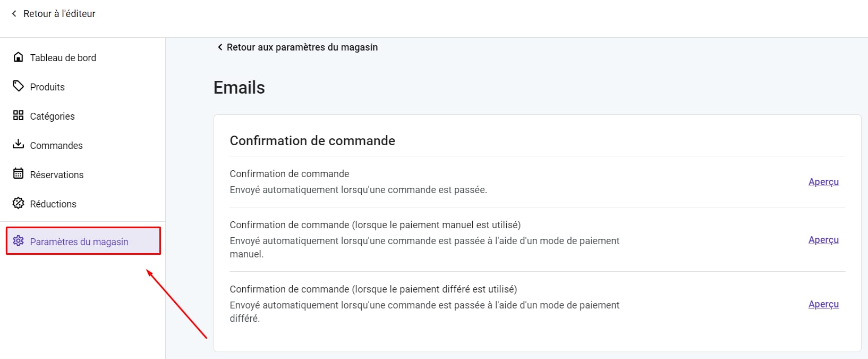Click the Tableau de bord home icon
Viewport: 868px width, 359px height.
pos(18,57)
